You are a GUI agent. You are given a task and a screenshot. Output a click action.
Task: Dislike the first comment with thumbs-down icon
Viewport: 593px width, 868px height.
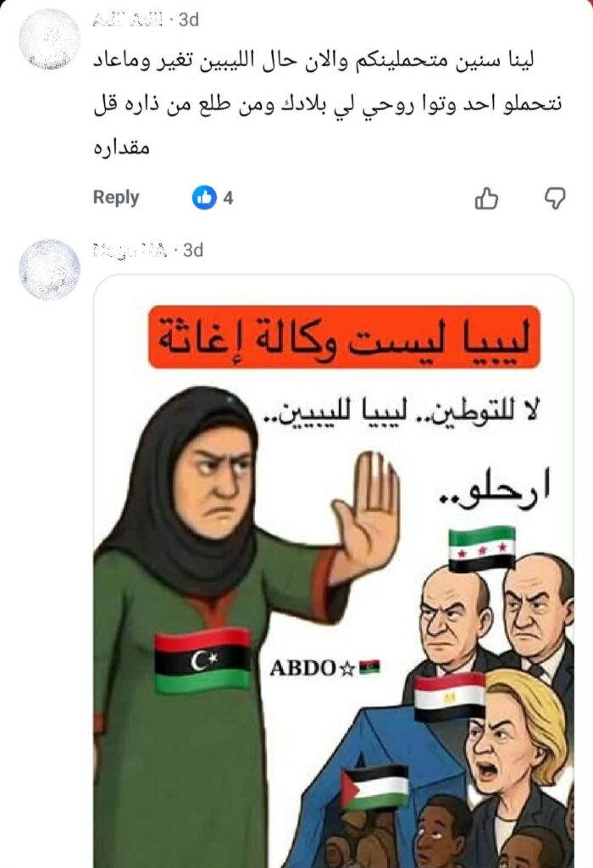[555, 198]
